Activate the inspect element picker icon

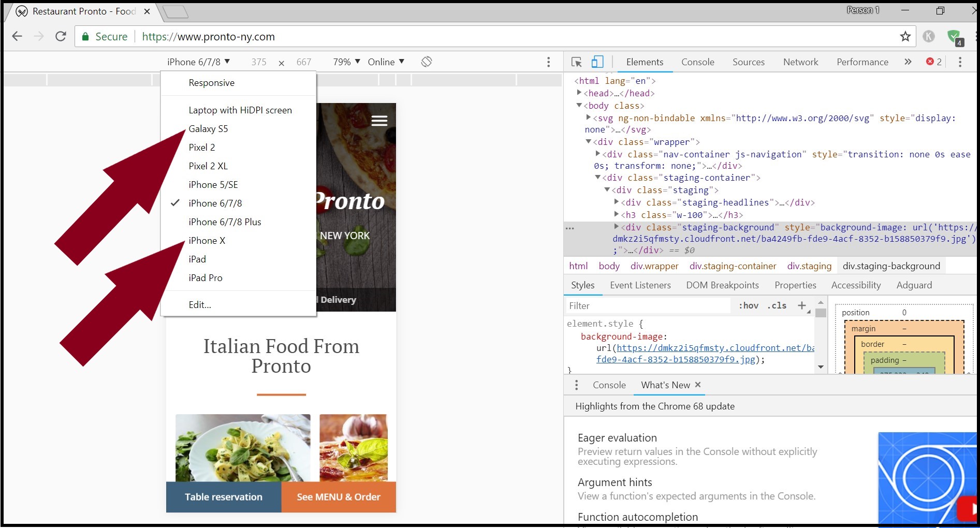[x=576, y=62]
